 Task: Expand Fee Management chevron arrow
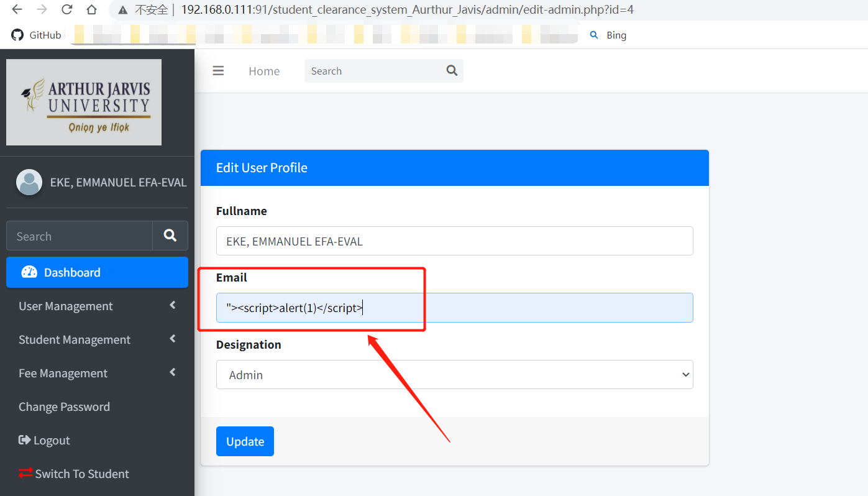173,372
